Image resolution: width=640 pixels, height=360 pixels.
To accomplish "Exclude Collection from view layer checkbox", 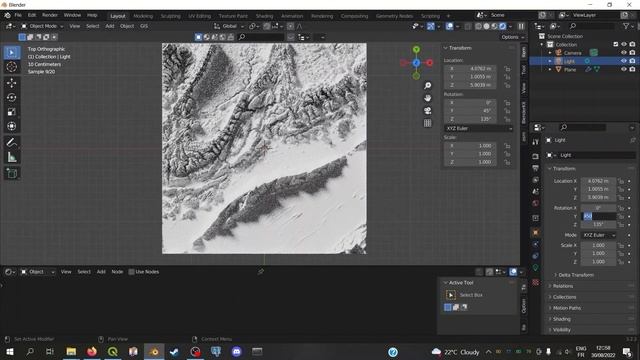I will tap(616, 44).
